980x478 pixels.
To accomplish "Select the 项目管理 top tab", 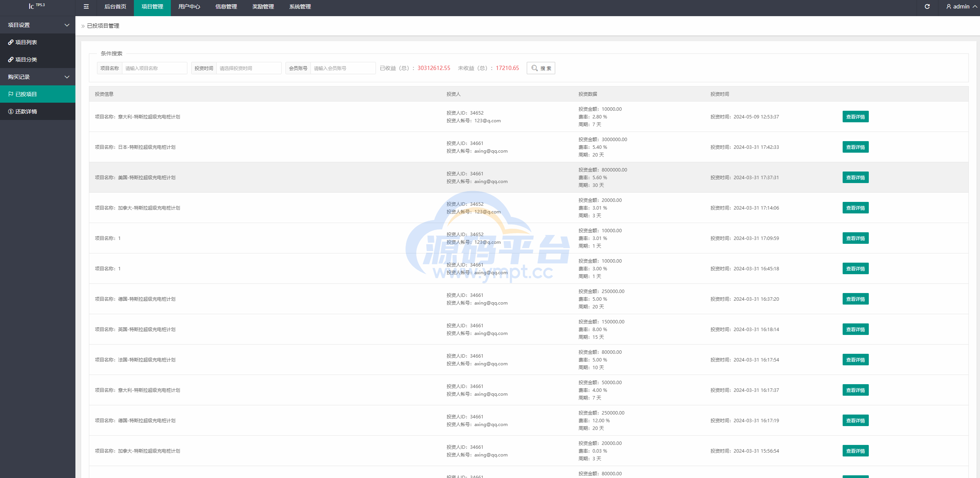I will [x=152, y=7].
